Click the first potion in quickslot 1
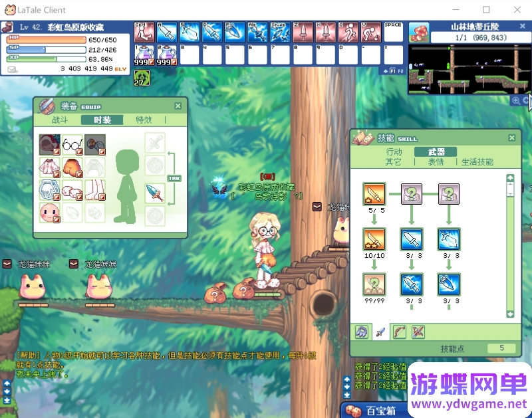 click(144, 54)
